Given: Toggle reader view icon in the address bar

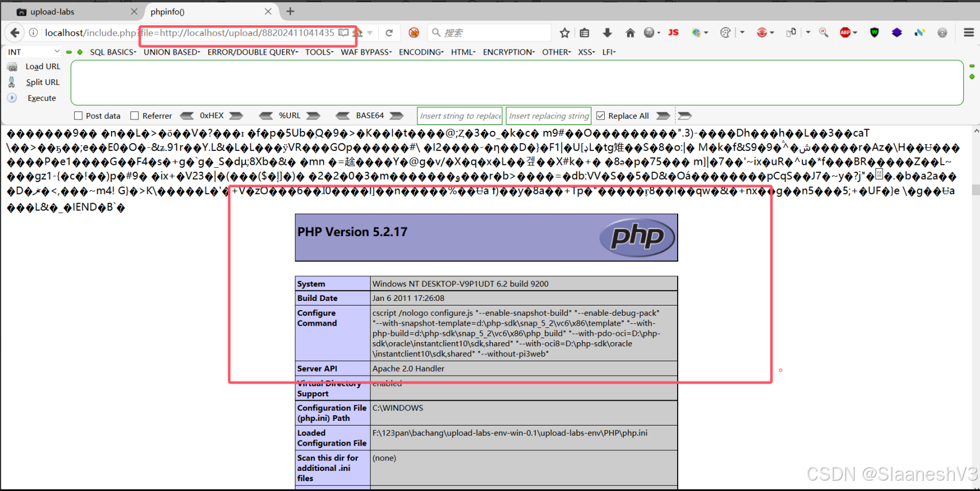Looking at the screenshot, I should click(x=343, y=33).
